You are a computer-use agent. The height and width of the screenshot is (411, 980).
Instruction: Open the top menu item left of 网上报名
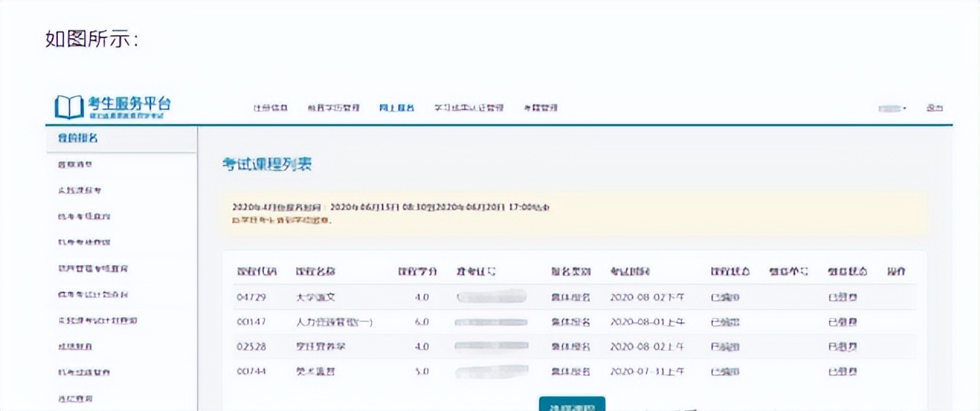[334, 108]
